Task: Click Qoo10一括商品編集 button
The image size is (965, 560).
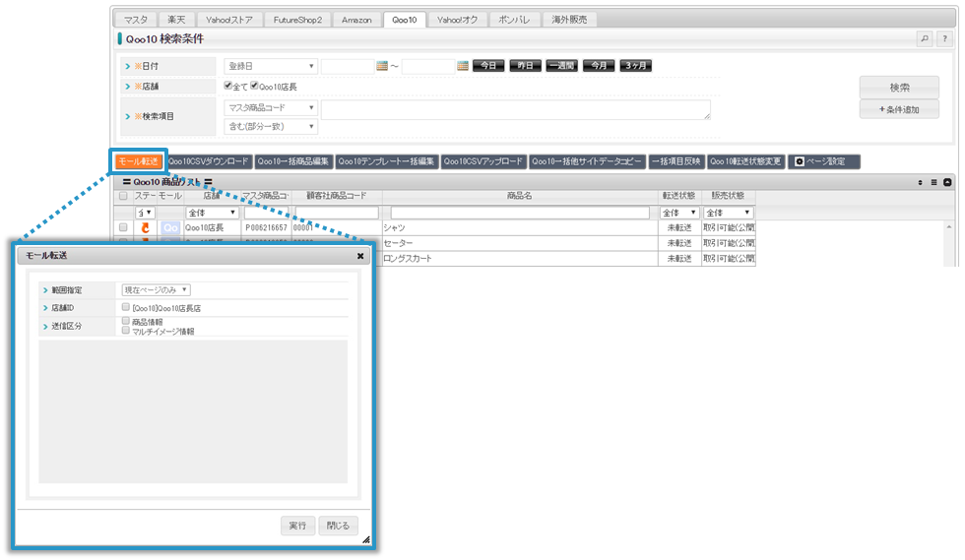Action: tap(293, 161)
